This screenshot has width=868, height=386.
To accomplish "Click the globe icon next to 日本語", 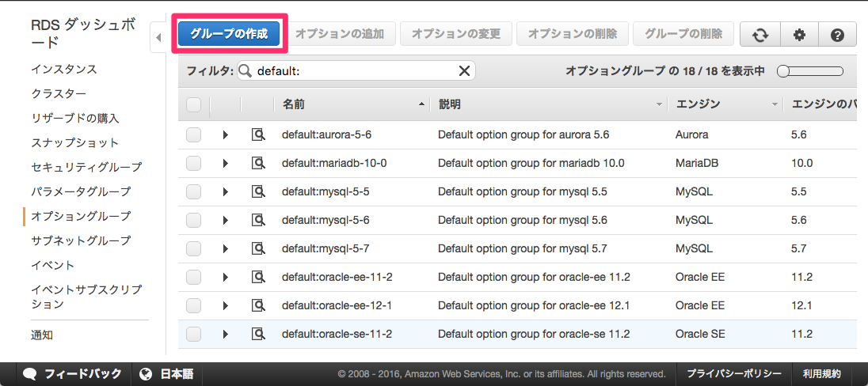I will [147, 374].
